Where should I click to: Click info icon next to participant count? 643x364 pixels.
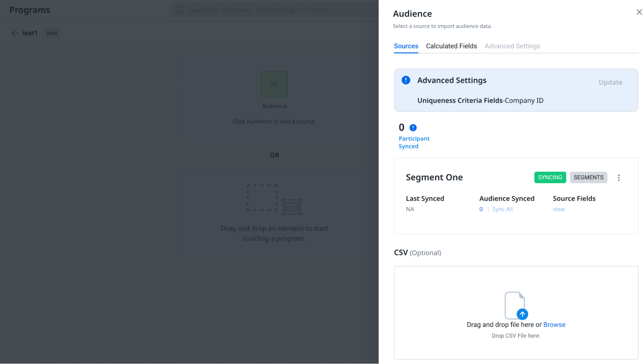413,128
